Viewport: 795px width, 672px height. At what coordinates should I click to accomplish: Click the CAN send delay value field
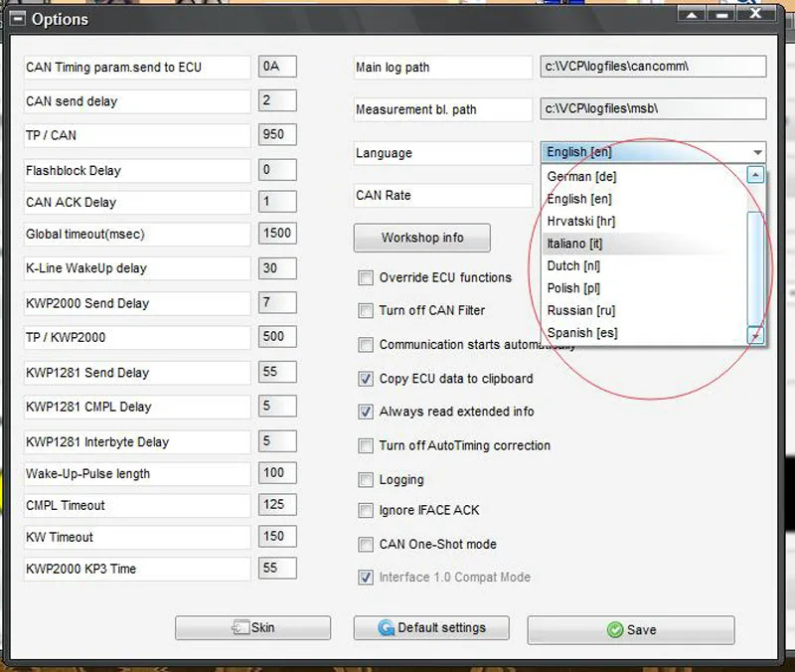pyautogui.click(x=277, y=100)
